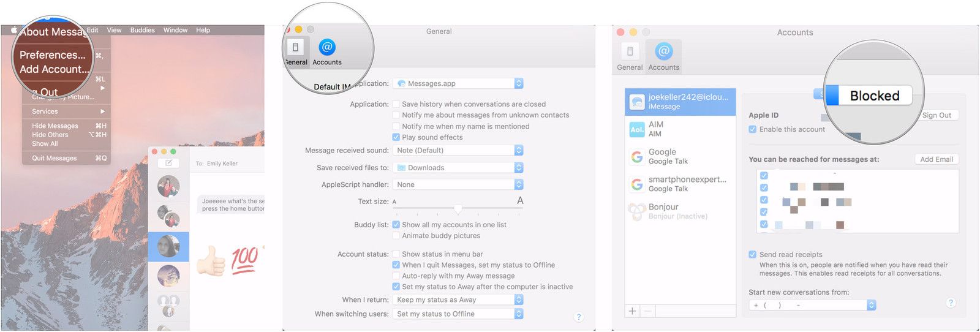Enable Save history when conversations are closed
The height and width of the screenshot is (332, 980).
(396, 104)
